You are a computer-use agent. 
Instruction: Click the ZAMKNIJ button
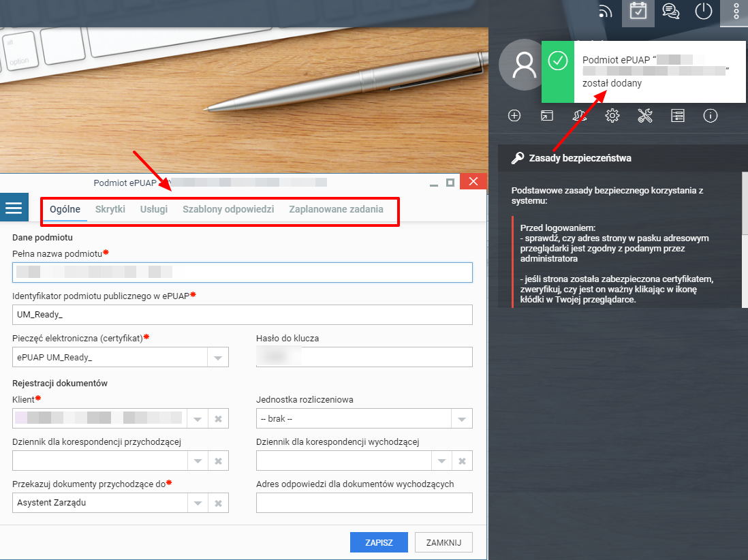point(443,542)
